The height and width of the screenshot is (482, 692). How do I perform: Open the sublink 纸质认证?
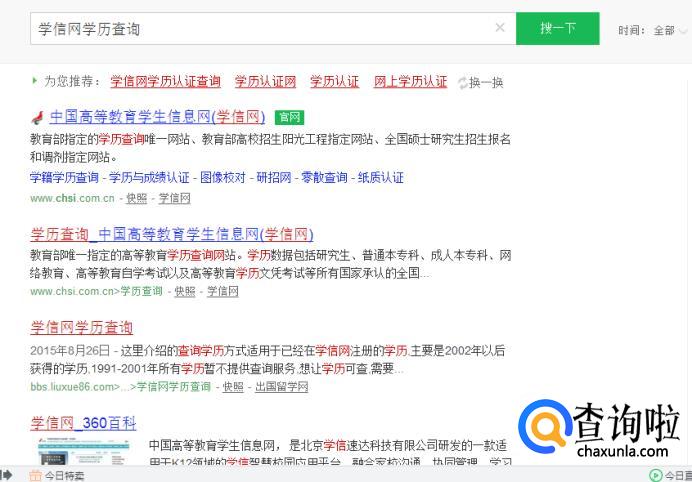[381, 177]
